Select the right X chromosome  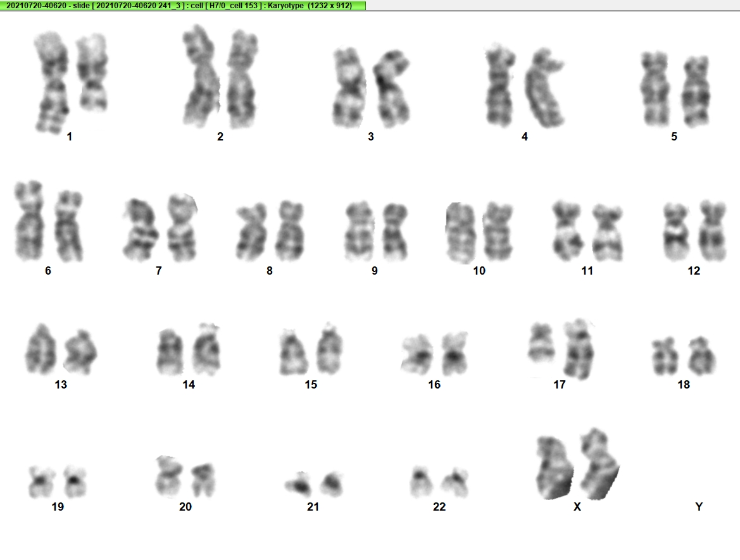599,464
